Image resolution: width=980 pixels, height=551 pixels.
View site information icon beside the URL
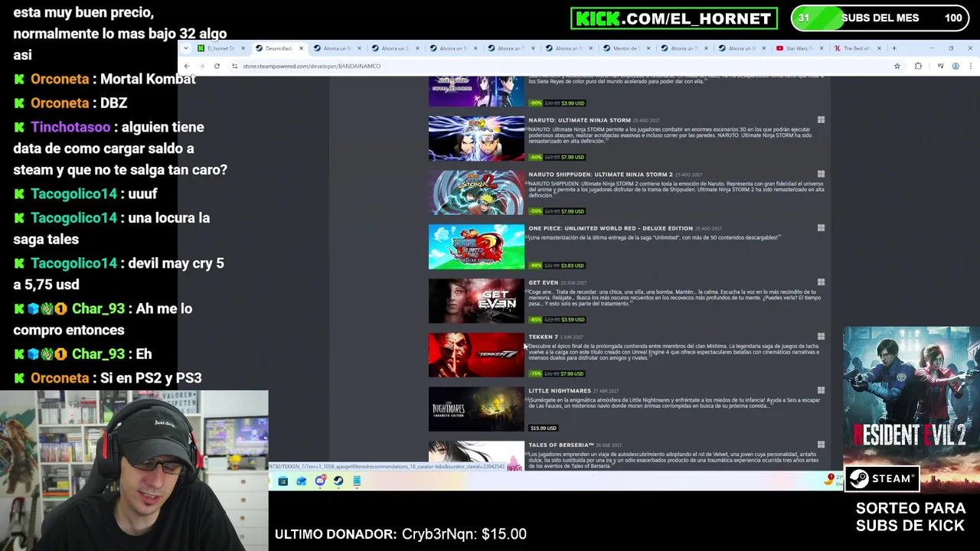[x=235, y=66]
